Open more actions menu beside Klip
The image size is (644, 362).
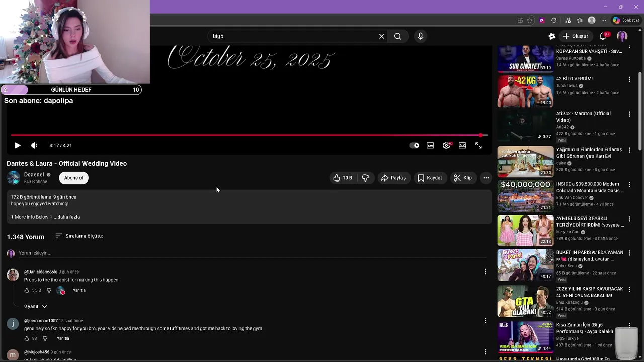coord(486,178)
